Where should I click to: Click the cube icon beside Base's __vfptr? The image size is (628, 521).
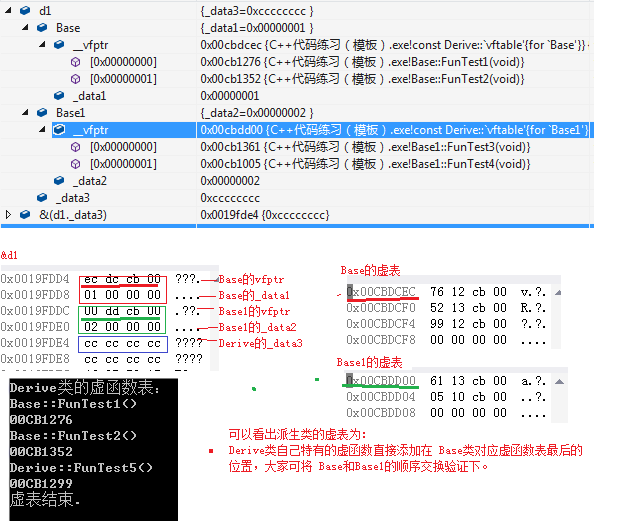[x=59, y=44]
